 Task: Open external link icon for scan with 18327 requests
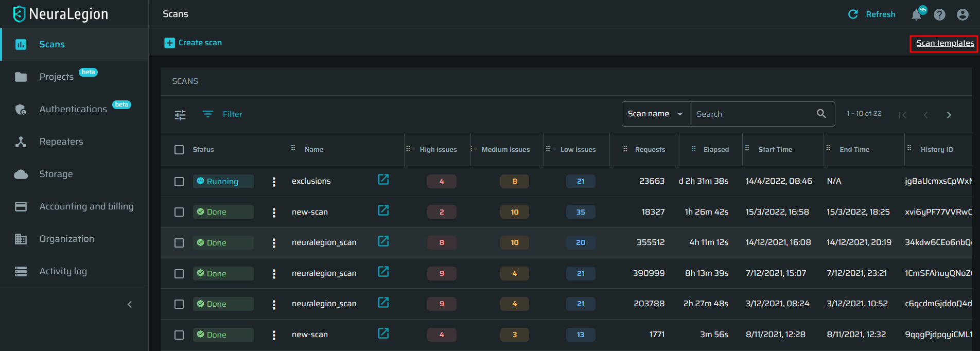click(383, 210)
